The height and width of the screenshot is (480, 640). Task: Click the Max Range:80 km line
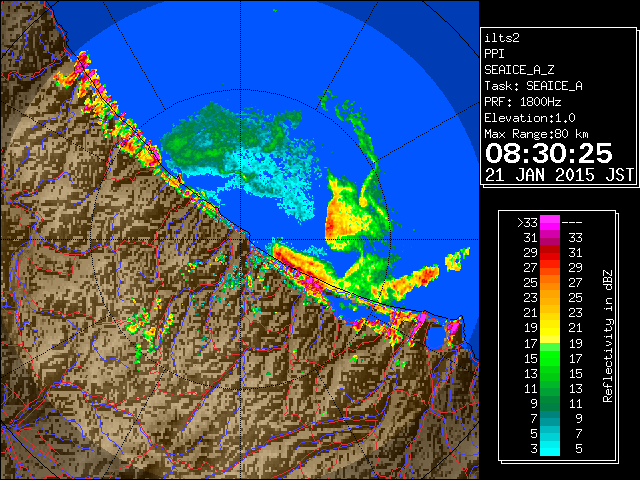(x=536, y=134)
